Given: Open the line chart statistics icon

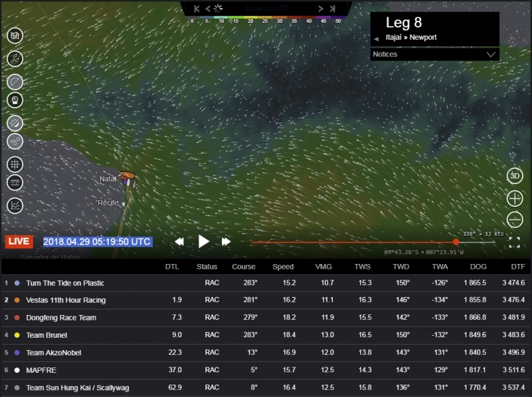Looking at the screenshot, I should 15,205.
